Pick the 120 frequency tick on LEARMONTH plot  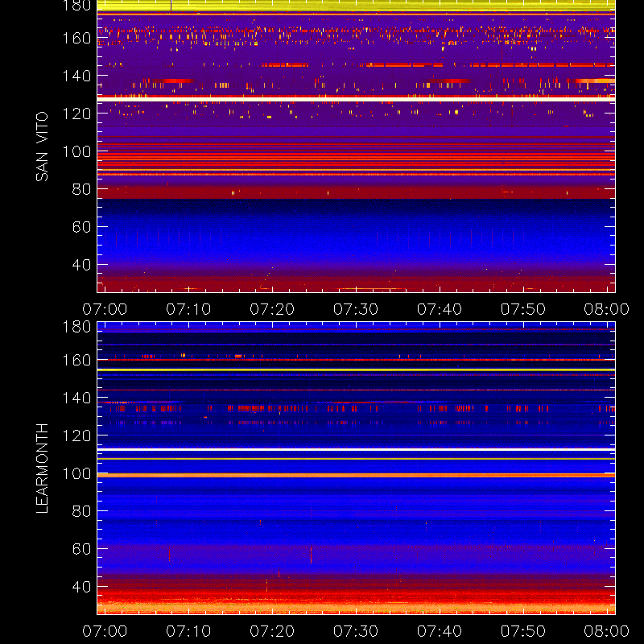tap(76, 436)
